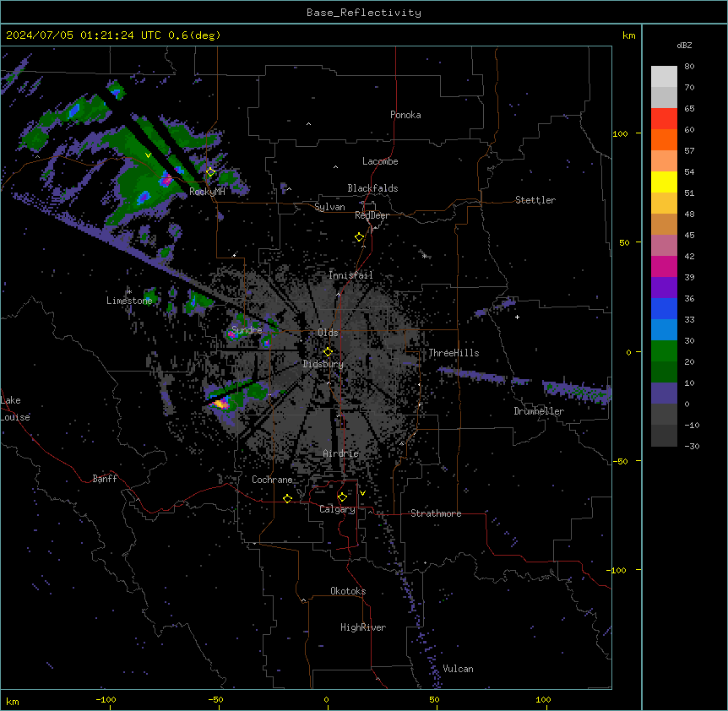Screen dimensions: 728x711
Task: Click the yellow diamond marker beside RockyMH
Action: pos(210,171)
